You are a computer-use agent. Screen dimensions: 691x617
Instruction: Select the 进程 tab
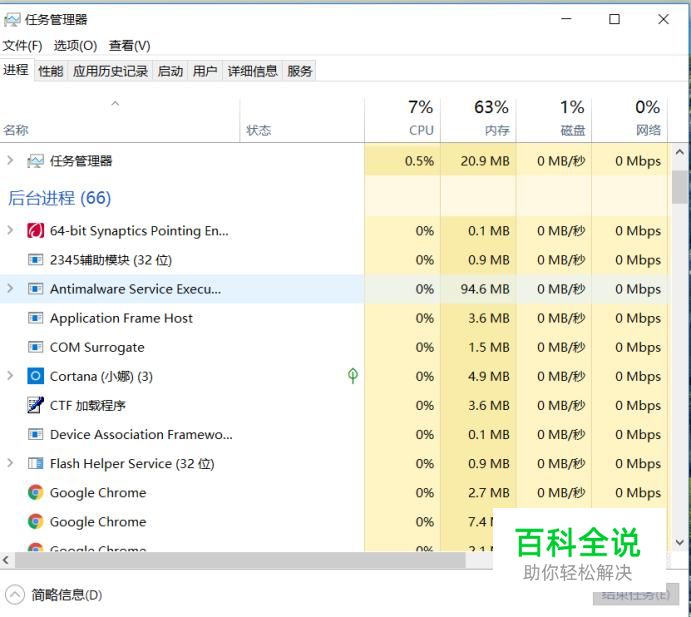point(16,70)
